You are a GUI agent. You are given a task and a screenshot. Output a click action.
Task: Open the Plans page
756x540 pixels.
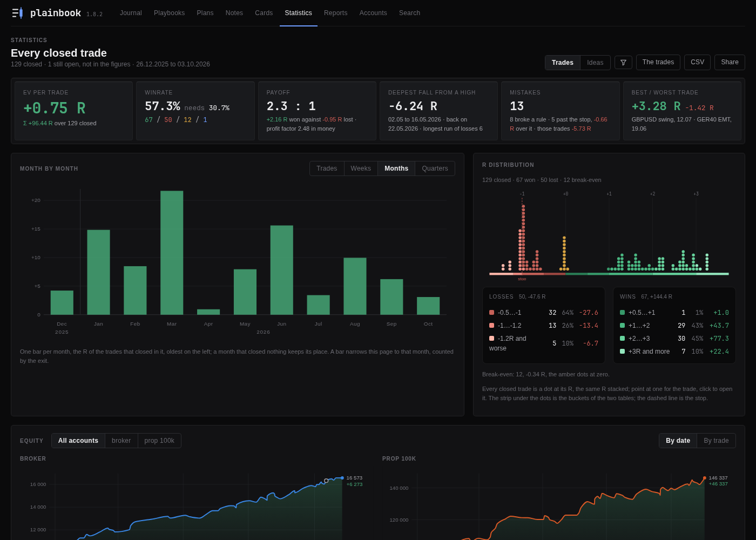(205, 13)
